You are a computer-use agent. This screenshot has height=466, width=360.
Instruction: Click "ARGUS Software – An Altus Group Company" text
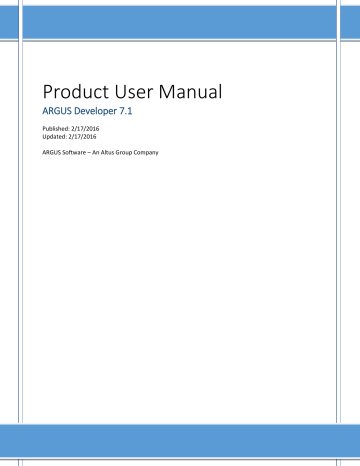(x=100, y=152)
